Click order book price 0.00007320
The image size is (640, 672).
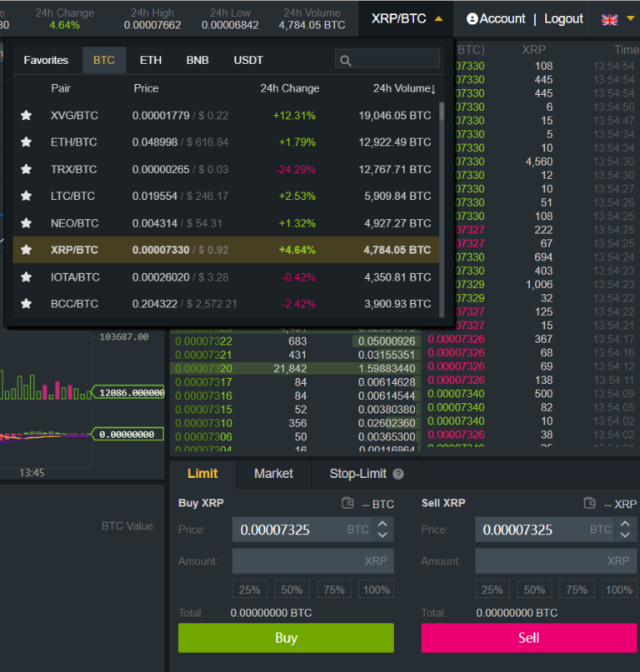(x=203, y=369)
